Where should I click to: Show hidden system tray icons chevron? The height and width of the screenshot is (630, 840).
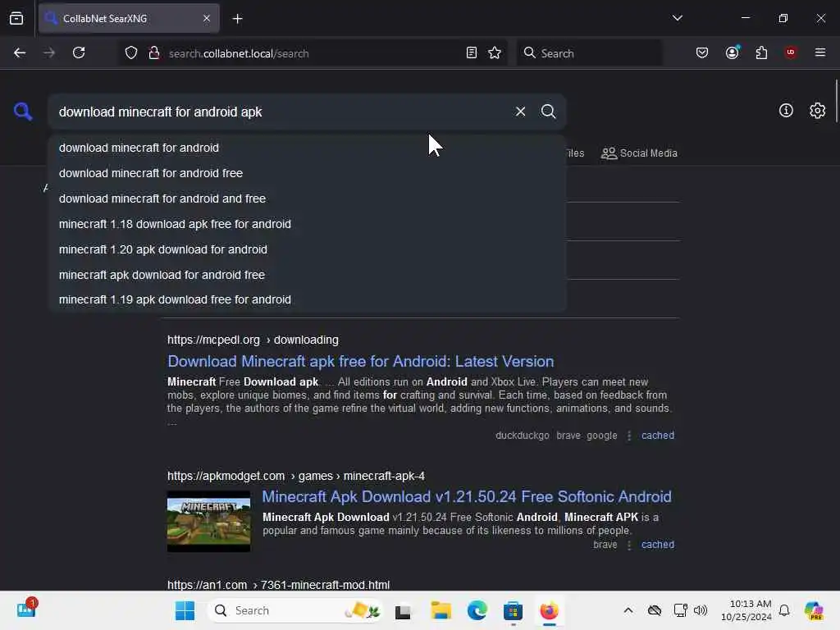(x=628, y=610)
